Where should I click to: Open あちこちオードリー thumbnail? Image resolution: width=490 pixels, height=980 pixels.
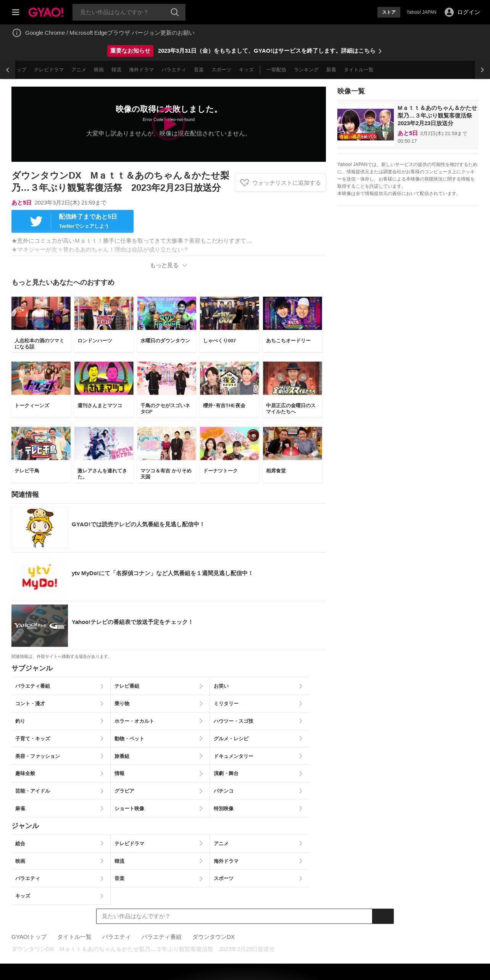(x=292, y=313)
